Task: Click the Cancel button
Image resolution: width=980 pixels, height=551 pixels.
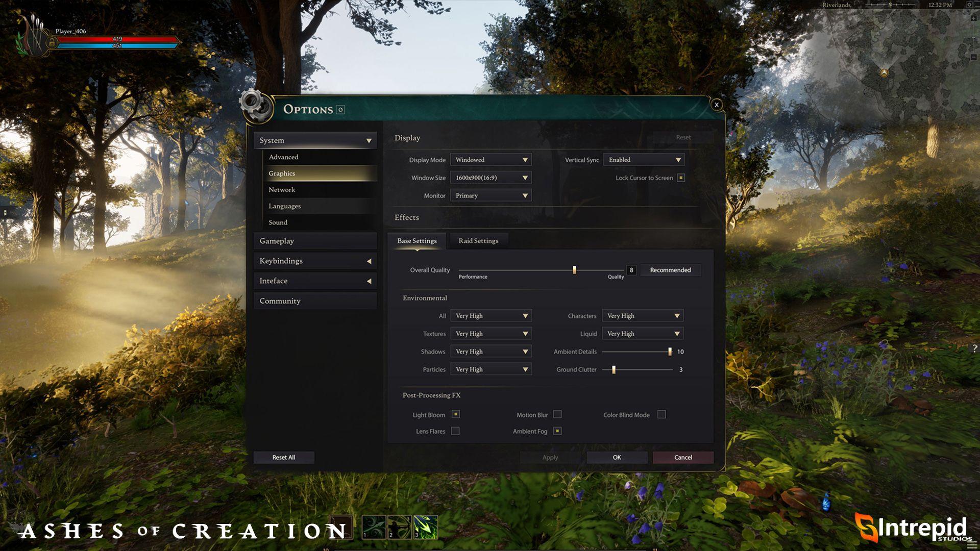Action: (683, 457)
